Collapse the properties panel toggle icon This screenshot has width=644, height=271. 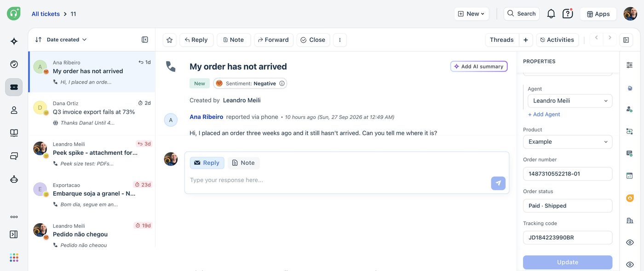(x=626, y=40)
